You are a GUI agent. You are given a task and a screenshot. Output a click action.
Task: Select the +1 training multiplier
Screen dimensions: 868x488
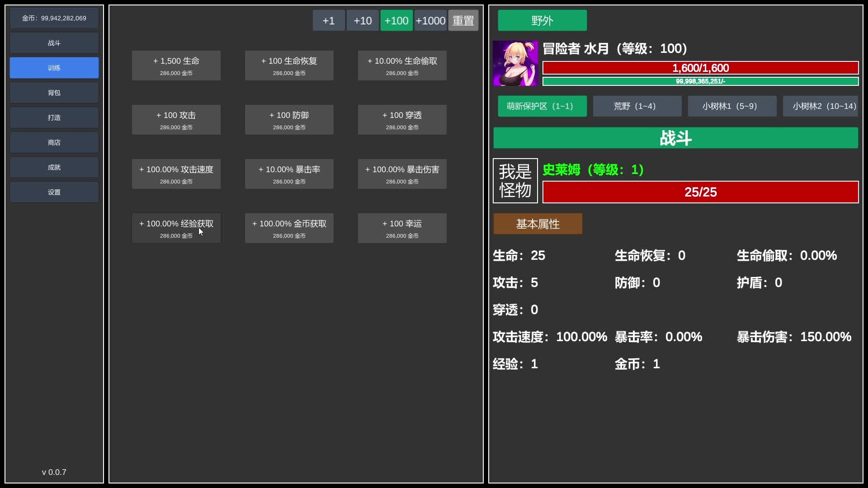[x=329, y=20]
